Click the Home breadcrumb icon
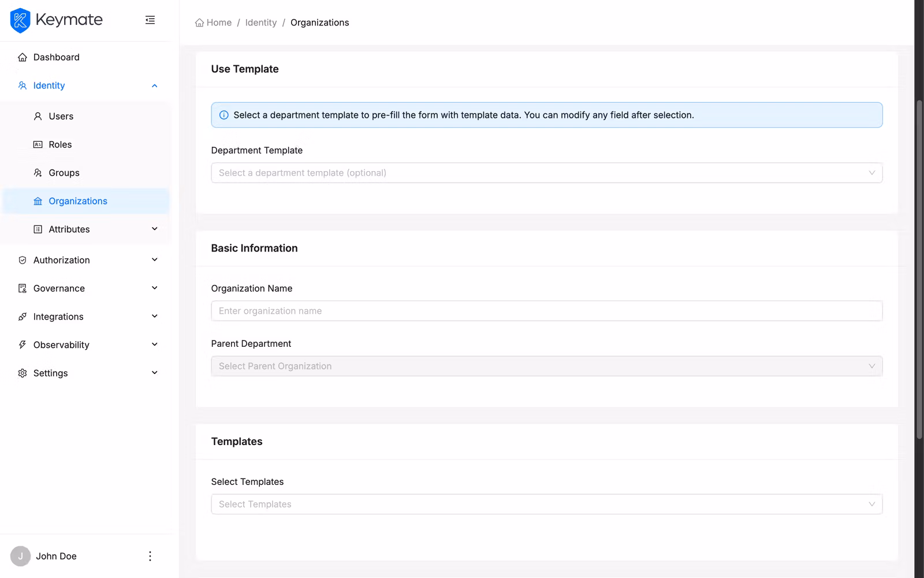 click(x=198, y=22)
